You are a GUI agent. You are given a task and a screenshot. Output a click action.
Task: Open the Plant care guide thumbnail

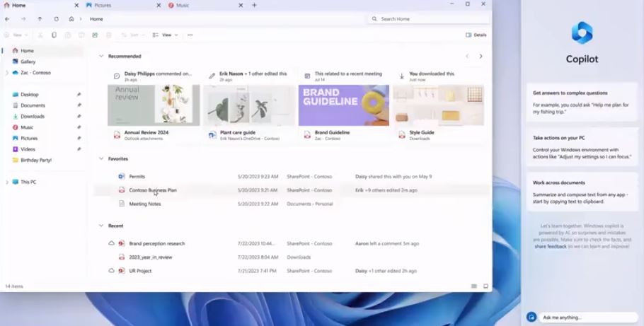[249, 105]
